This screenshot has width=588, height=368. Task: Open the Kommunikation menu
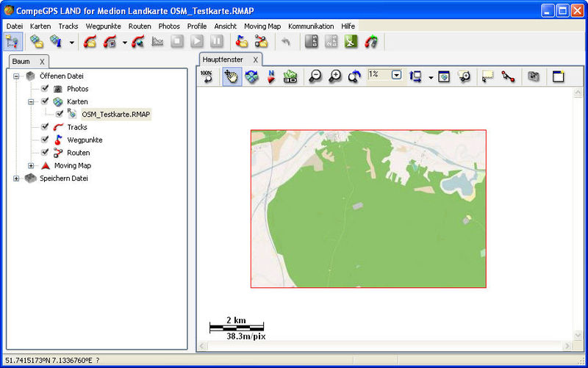[310, 26]
